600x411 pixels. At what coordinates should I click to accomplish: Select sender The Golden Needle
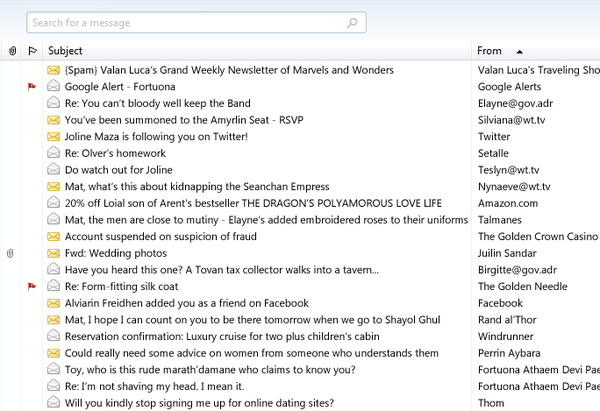click(x=523, y=287)
